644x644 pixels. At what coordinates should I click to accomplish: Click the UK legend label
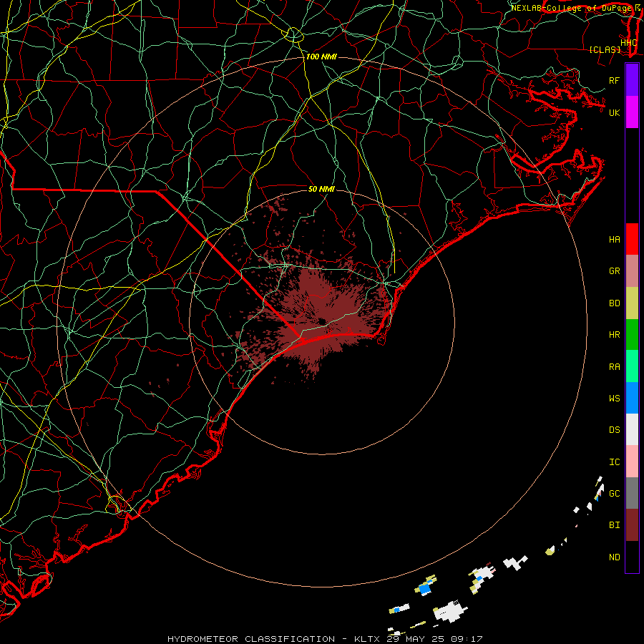pos(614,112)
